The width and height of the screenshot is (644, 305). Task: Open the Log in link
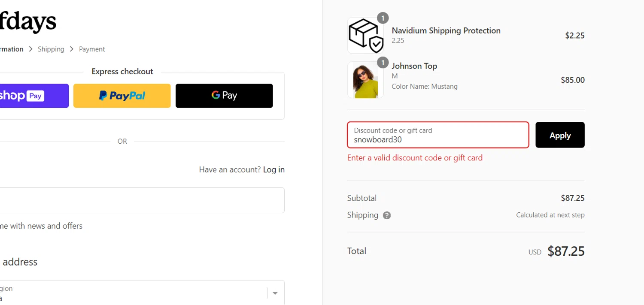click(273, 169)
